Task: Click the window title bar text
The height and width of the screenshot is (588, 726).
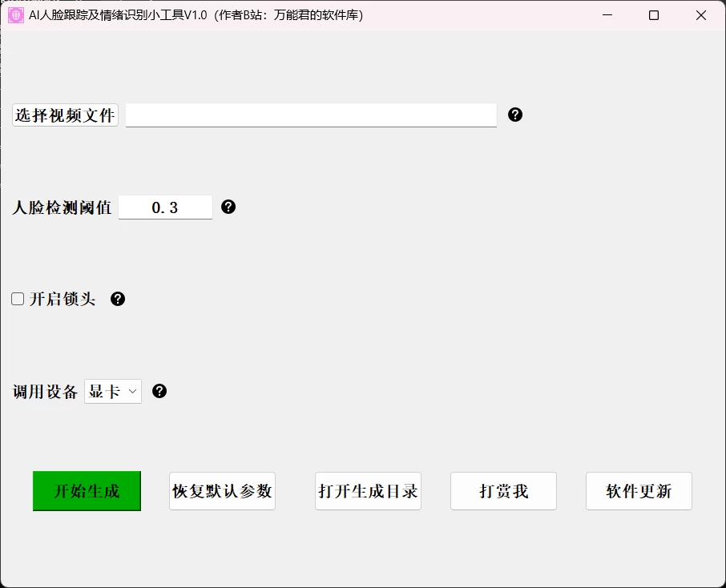Action: coord(195,15)
